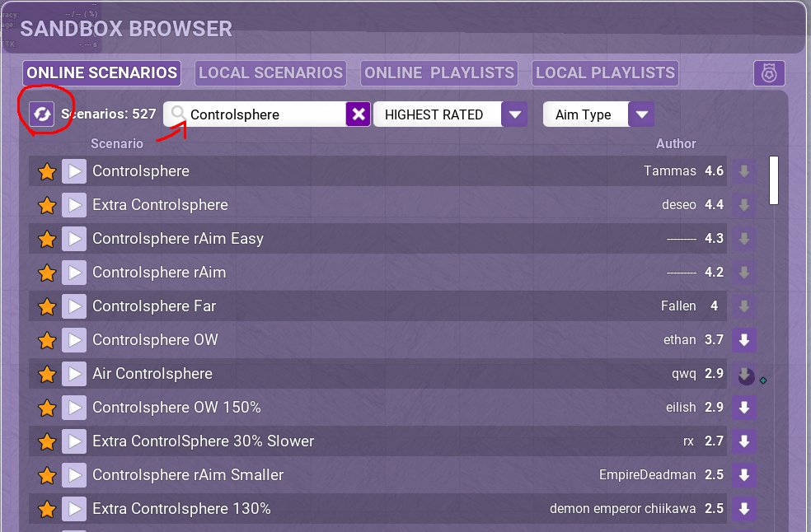Image resolution: width=811 pixels, height=532 pixels.
Task: Click greyed download arrow for Controlsphere Far
Action: pos(744,306)
